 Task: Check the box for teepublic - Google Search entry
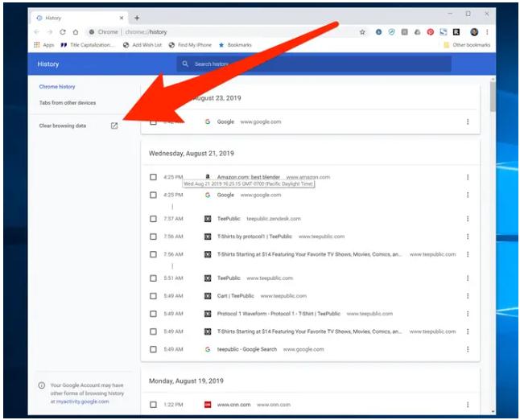pyautogui.click(x=153, y=349)
